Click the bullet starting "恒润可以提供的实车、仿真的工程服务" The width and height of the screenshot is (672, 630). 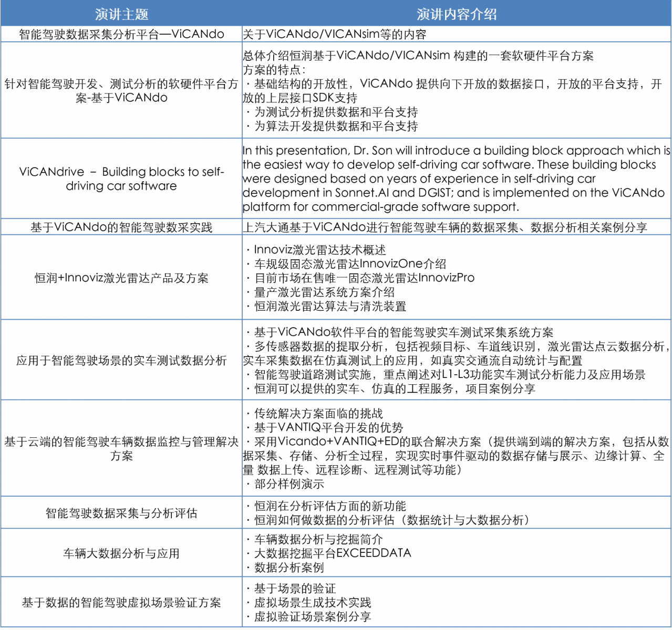tap(390, 388)
